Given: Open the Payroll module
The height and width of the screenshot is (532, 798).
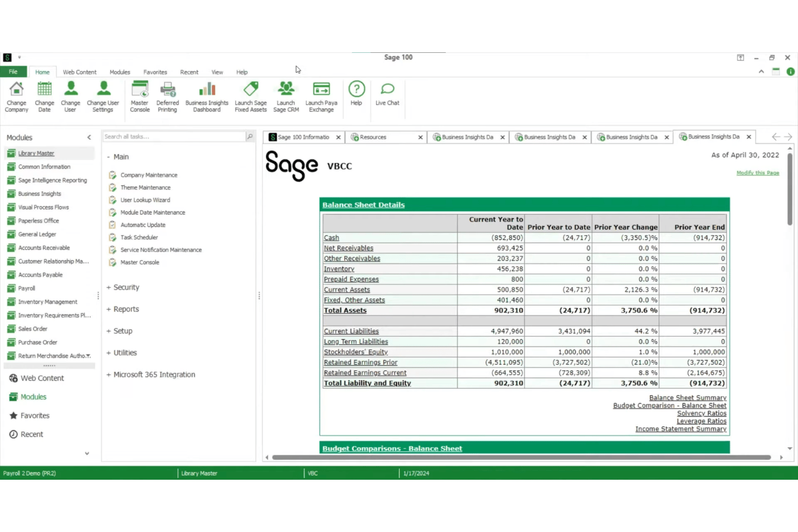Looking at the screenshot, I should click(x=26, y=288).
